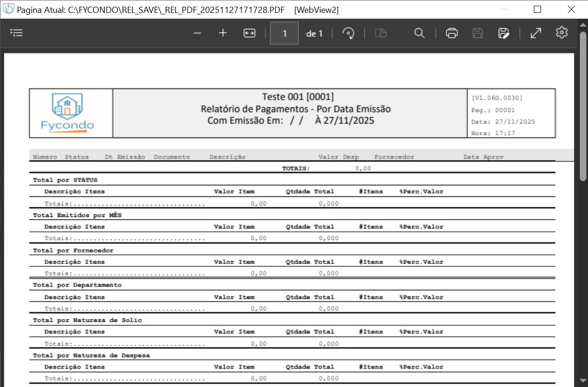The width and height of the screenshot is (588, 387).
Task: Open find in document search
Action: (x=419, y=33)
